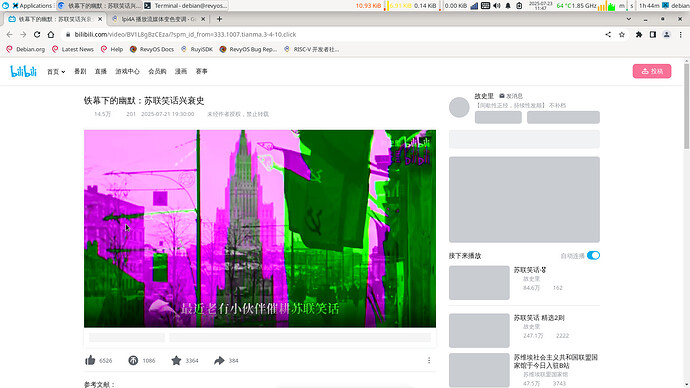Screen dimensions: 690x388
Task: Focus the address bar URL field
Action: (334, 34)
